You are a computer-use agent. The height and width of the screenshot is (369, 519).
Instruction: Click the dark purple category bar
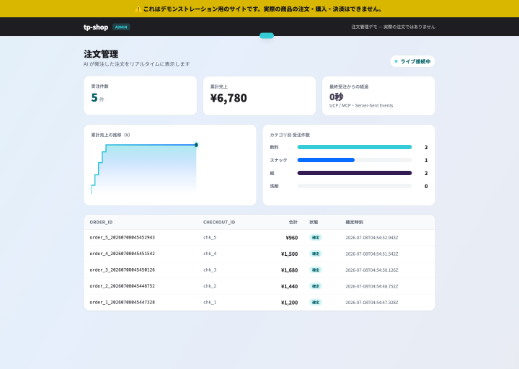point(355,173)
